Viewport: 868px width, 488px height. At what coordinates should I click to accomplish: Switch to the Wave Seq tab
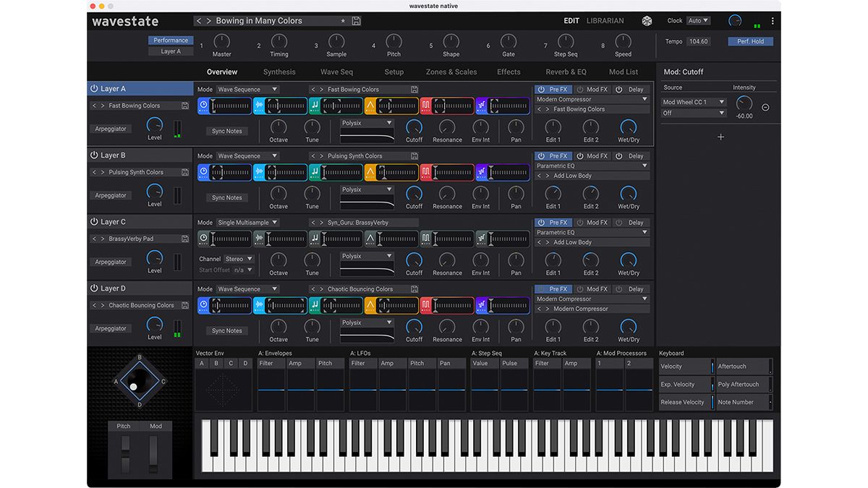tap(336, 72)
